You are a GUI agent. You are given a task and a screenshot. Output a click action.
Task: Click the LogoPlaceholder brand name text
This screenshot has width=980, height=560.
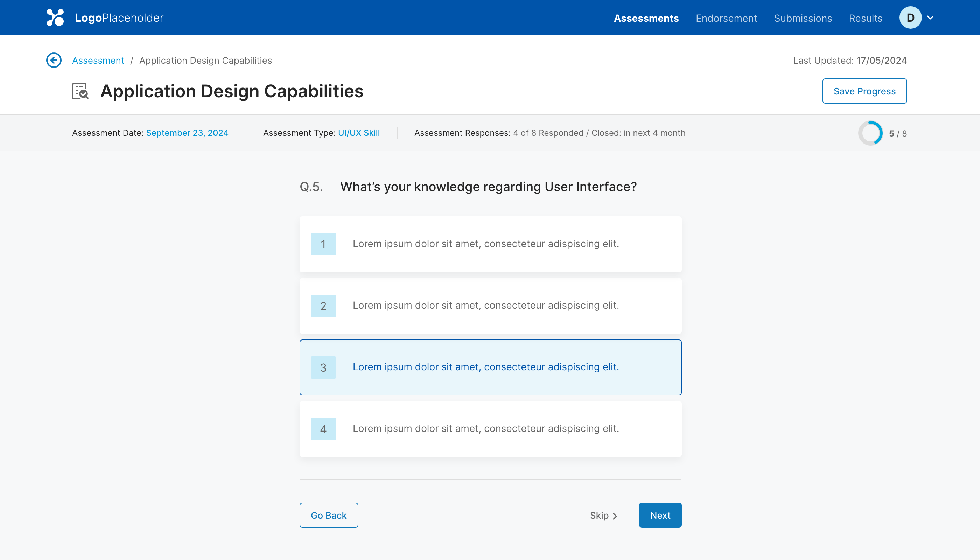[119, 18]
